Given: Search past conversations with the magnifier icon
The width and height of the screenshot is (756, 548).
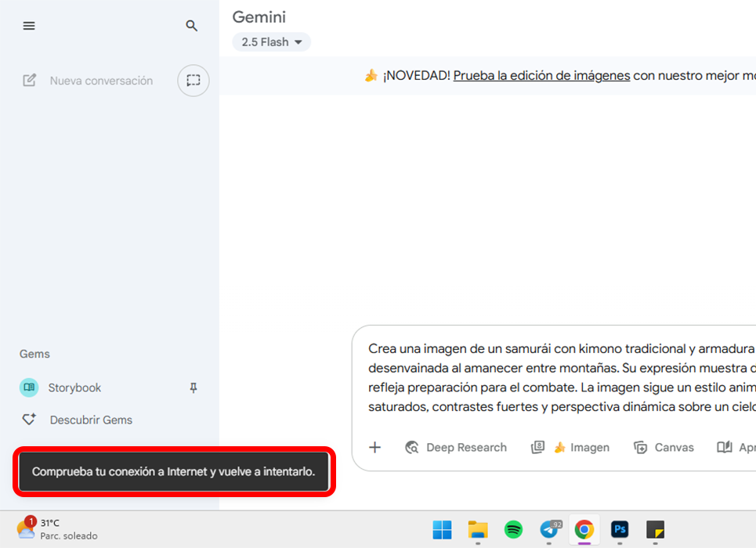Looking at the screenshot, I should tap(191, 26).
